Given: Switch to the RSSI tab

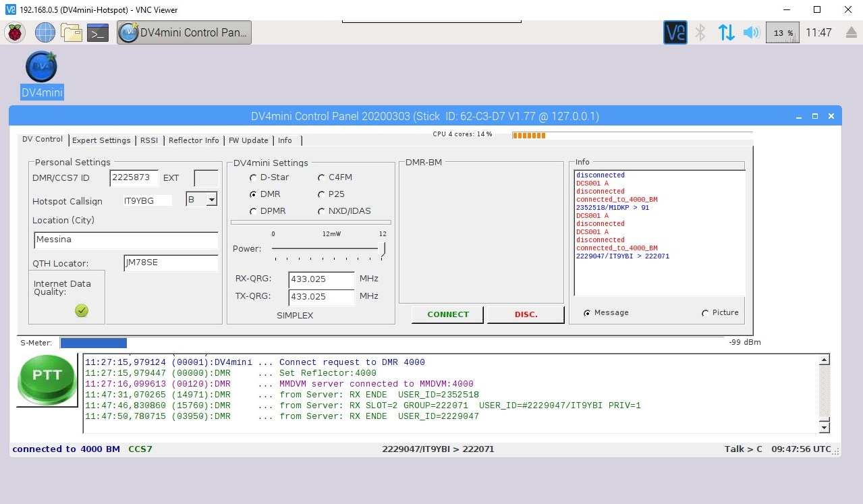Looking at the screenshot, I should click(149, 140).
